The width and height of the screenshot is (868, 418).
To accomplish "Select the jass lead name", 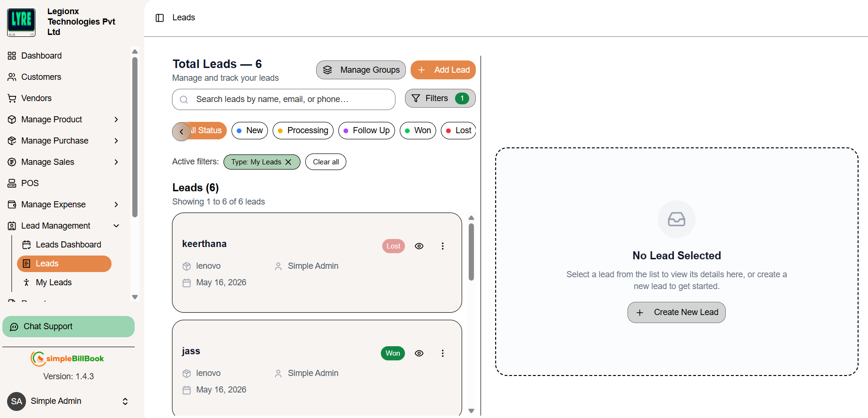I will [191, 351].
